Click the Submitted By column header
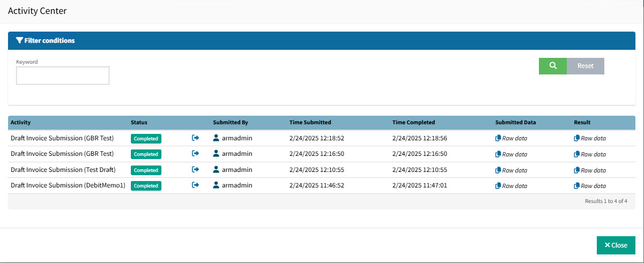 tap(231, 123)
